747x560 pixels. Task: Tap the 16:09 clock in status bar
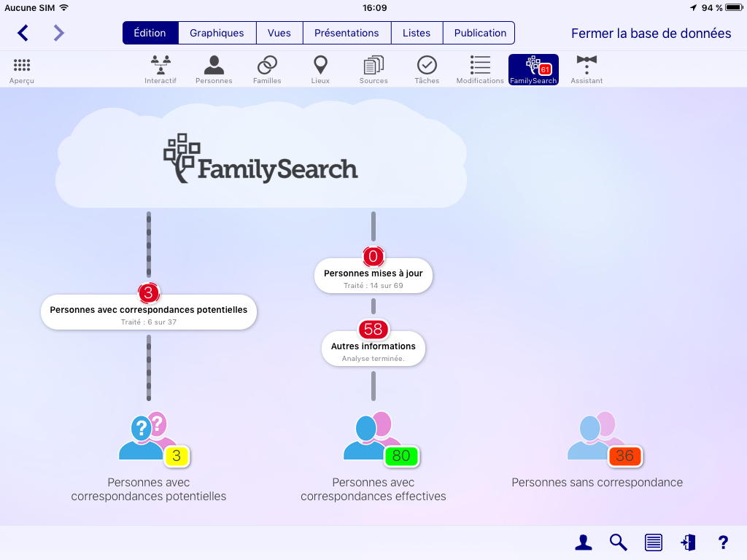tap(374, 7)
